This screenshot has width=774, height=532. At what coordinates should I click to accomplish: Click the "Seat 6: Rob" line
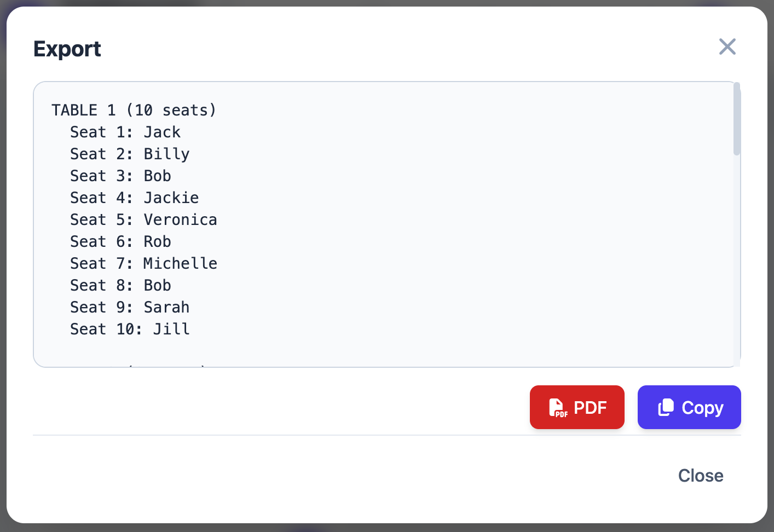[x=120, y=242]
